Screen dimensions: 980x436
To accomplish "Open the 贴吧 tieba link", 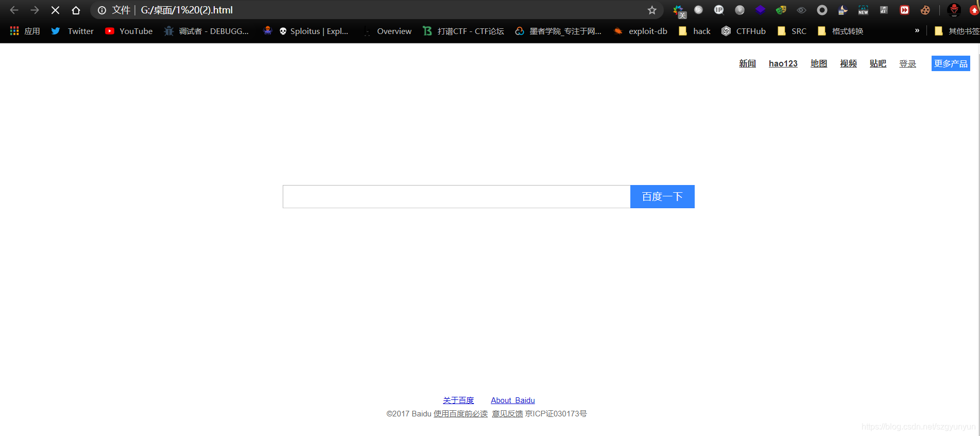I will (878, 63).
